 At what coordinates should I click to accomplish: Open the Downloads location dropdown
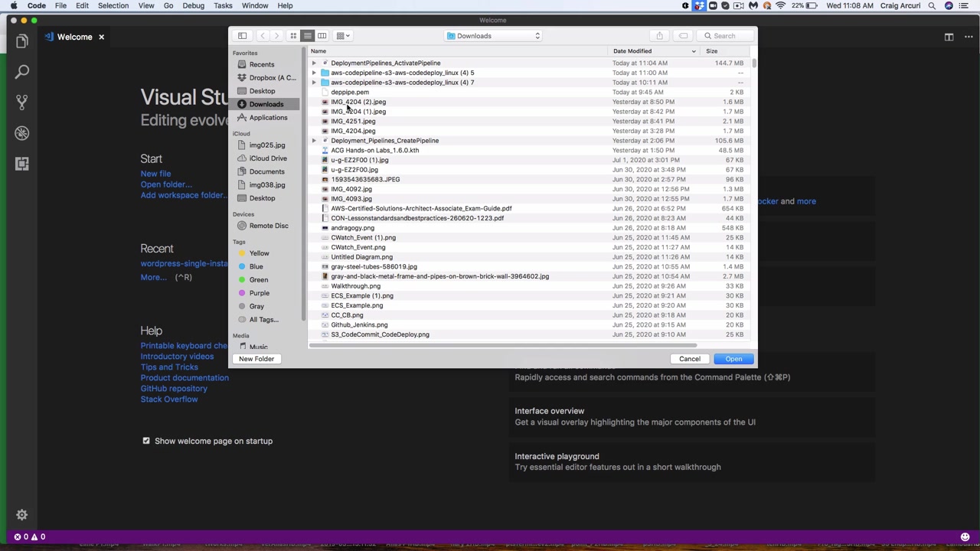(493, 36)
